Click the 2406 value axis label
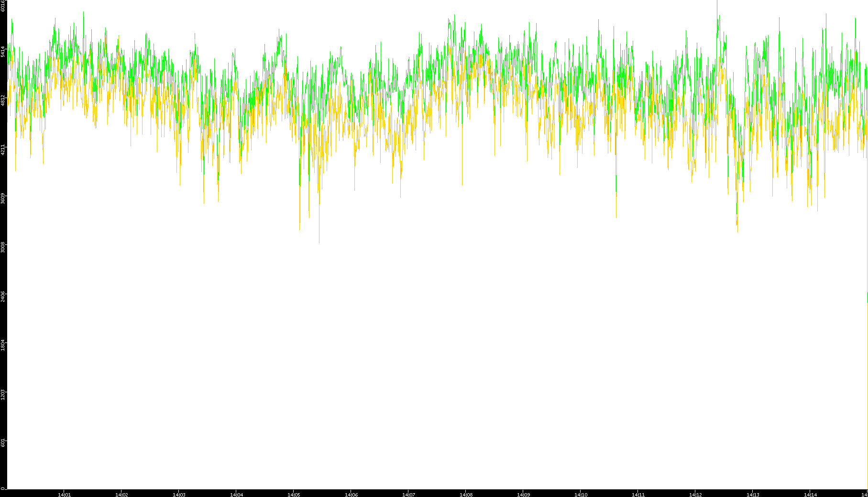 click(x=3, y=297)
